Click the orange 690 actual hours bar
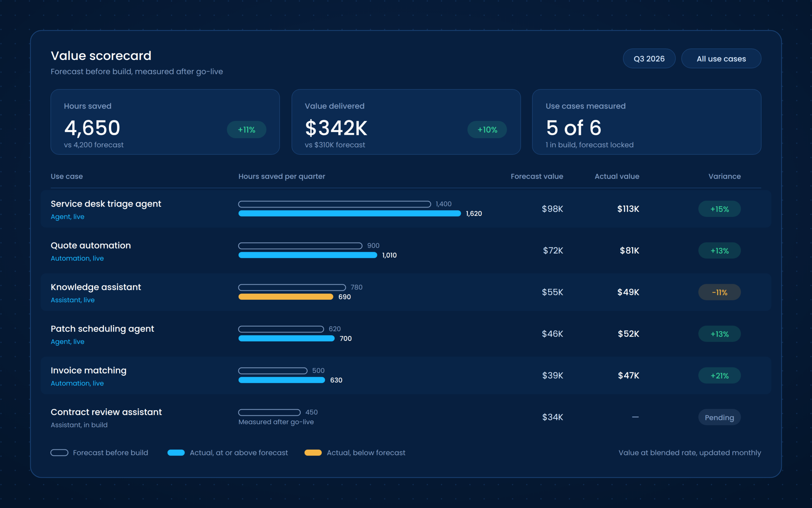This screenshot has width=812, height=508. (286, 297)
